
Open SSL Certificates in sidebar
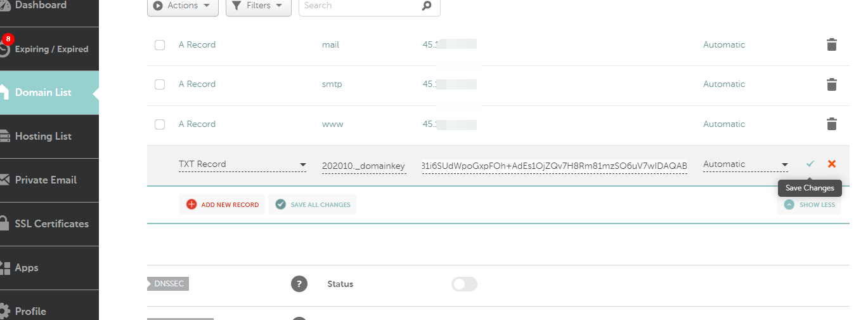[x=51, y=223]
